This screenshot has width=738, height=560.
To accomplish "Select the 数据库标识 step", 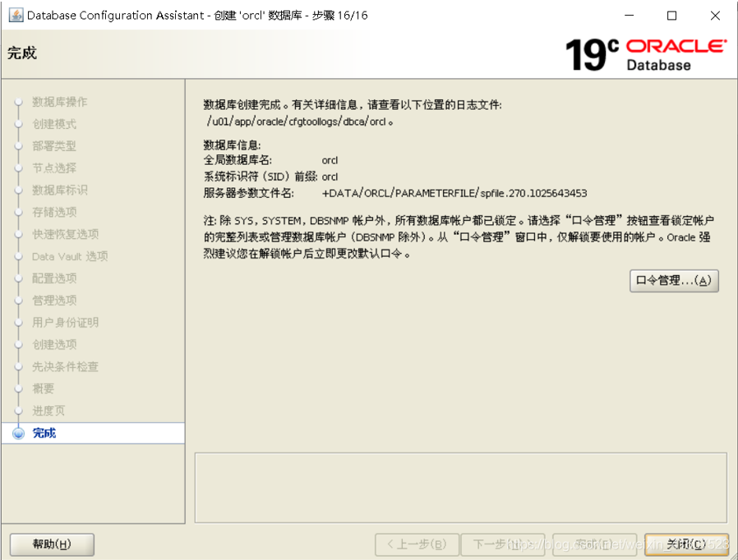I will (x=60, y=190).
